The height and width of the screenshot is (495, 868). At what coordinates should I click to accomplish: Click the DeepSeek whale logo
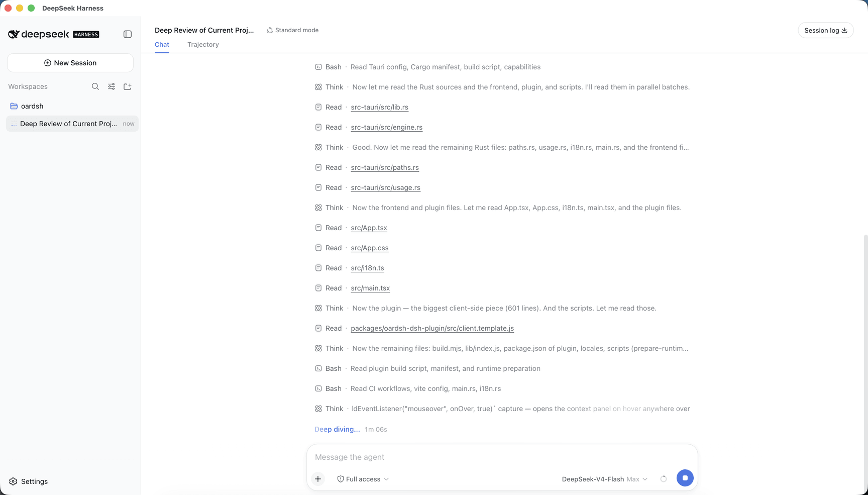coord(14,34)
